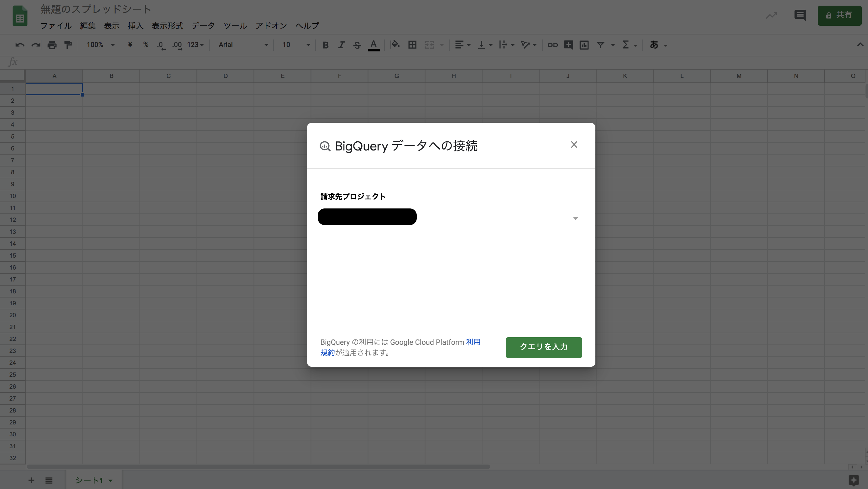Insert a link
Viewport: 868px width, 489px height.
[x=552, y=45]
